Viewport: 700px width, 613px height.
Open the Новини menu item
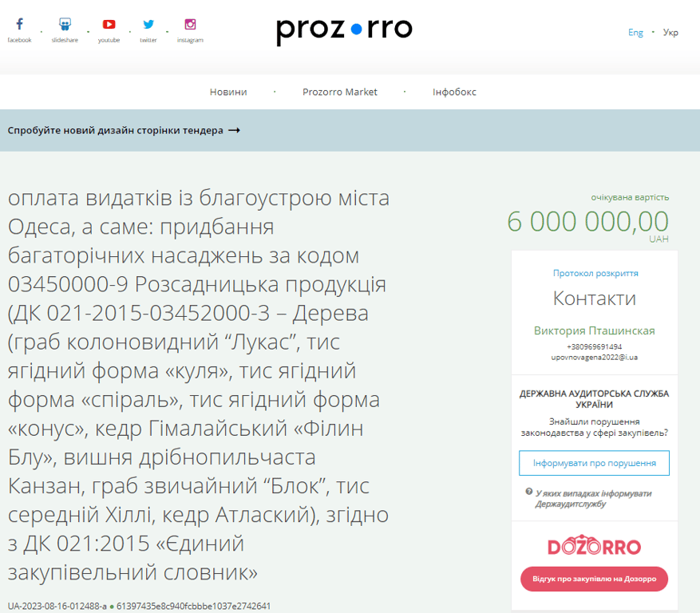(228, 92)
